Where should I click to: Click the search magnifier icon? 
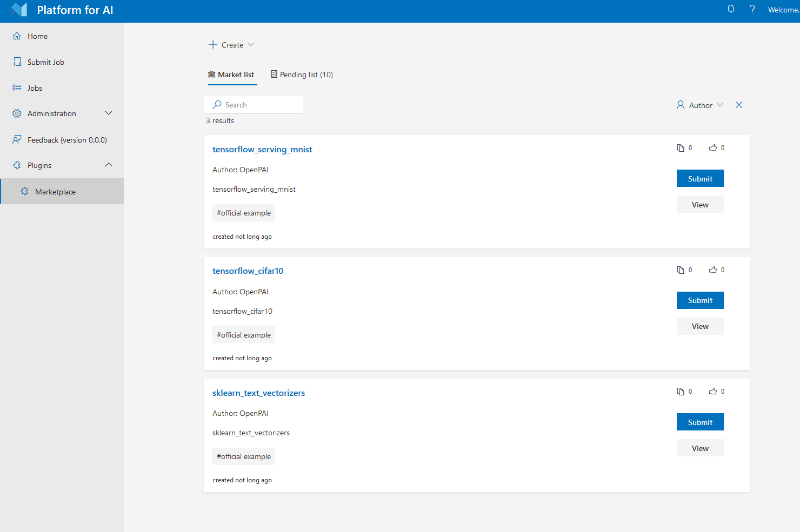217,104
